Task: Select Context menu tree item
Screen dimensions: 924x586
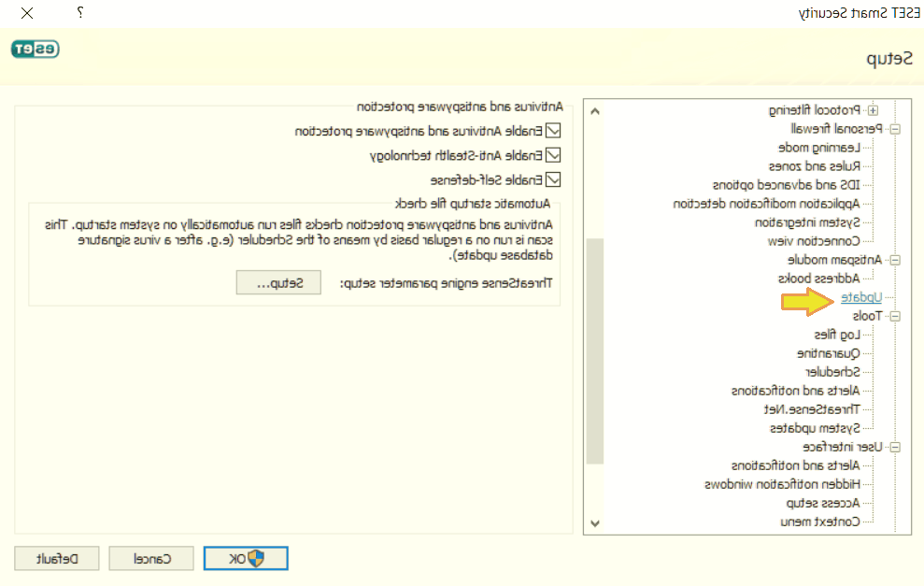Action: (820, 522)
